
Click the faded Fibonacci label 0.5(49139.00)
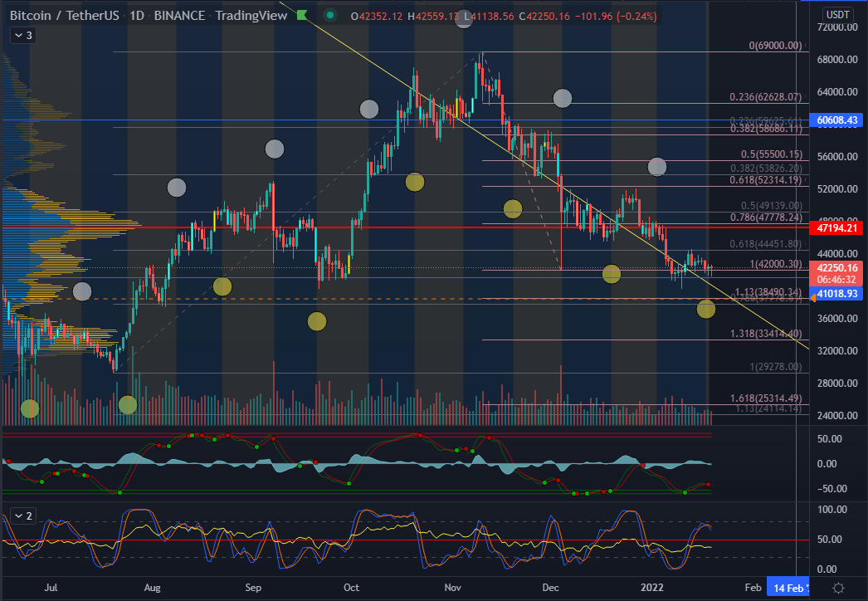[771, 206]
